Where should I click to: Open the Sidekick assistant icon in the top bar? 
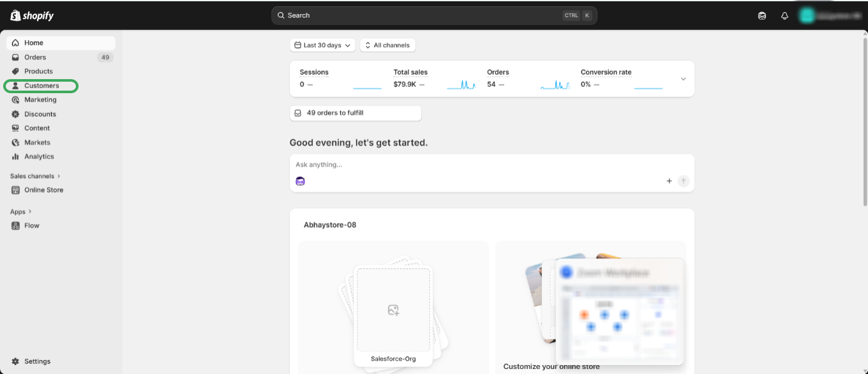[x=762, y=16]
